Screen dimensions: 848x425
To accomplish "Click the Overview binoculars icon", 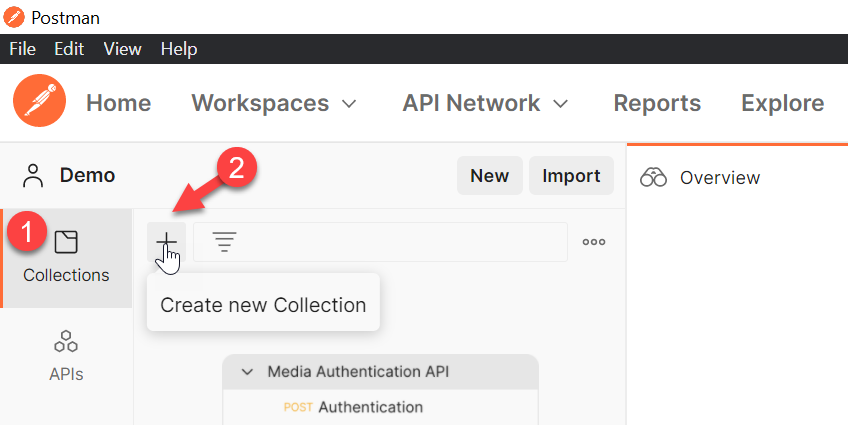I will pyautogui.click(x=653, y=177).
